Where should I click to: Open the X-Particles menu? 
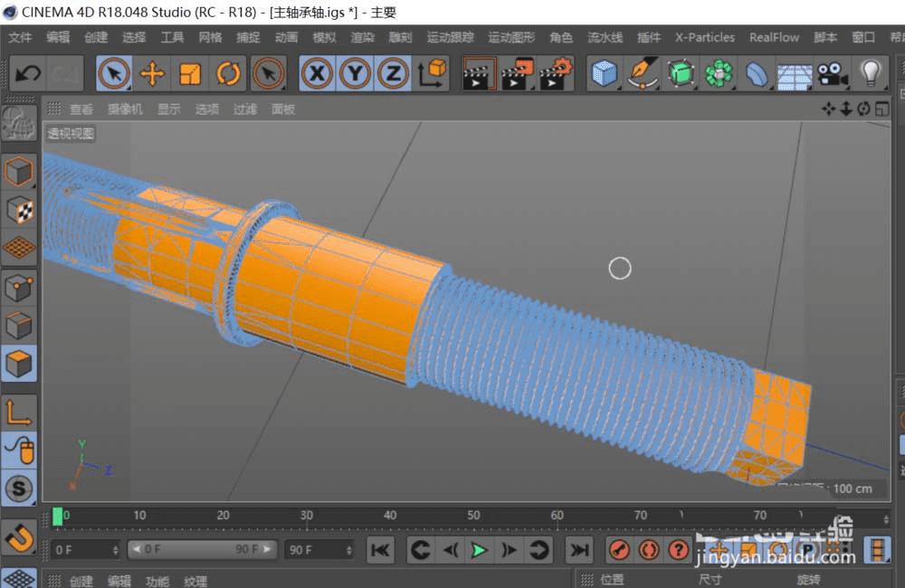click(704, 37)
